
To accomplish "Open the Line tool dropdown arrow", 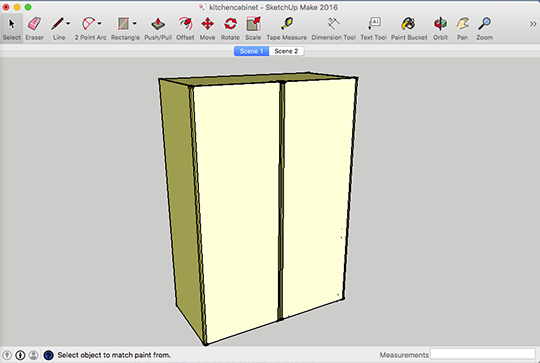I will pos(68,24).
